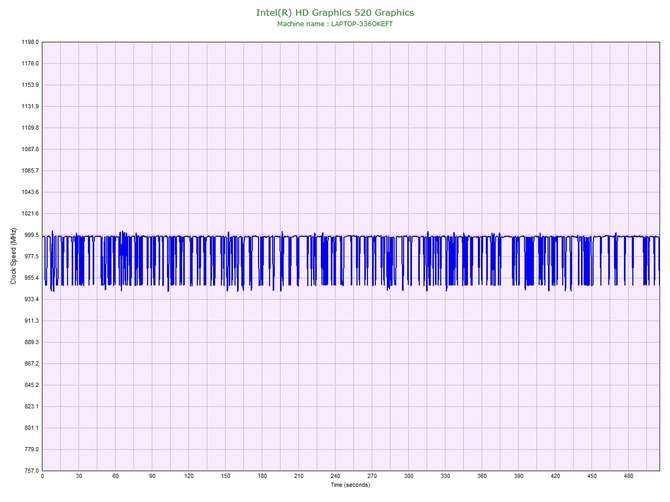Click the 270 seconds tick label
670x502 pixels.
point(372,476)
